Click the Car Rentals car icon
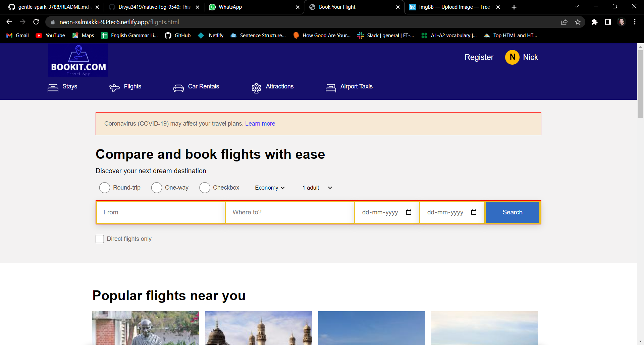644x345 pixels. (x=178, y=88)
